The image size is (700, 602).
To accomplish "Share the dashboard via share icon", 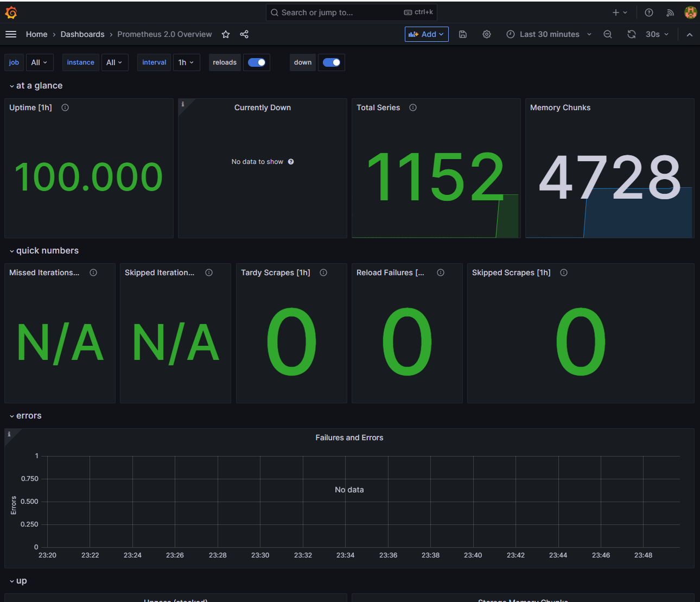I will (244, 34).
